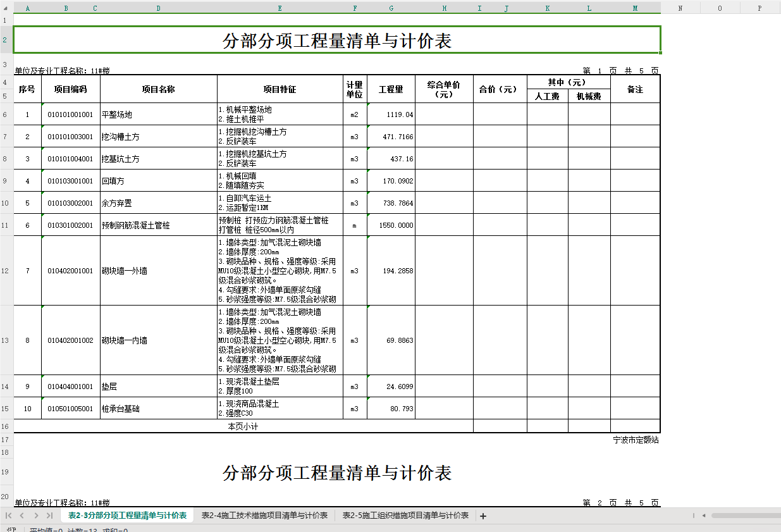Screen dimensions: 781x532
Task: Select the code cell 010404001001
Action: 71,387
